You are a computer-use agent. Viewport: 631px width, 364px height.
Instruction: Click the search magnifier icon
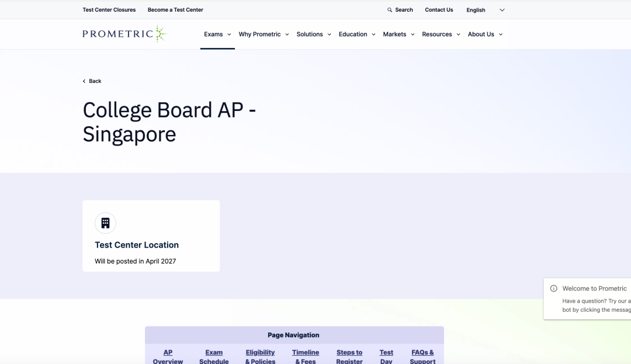tap(390, 10)
